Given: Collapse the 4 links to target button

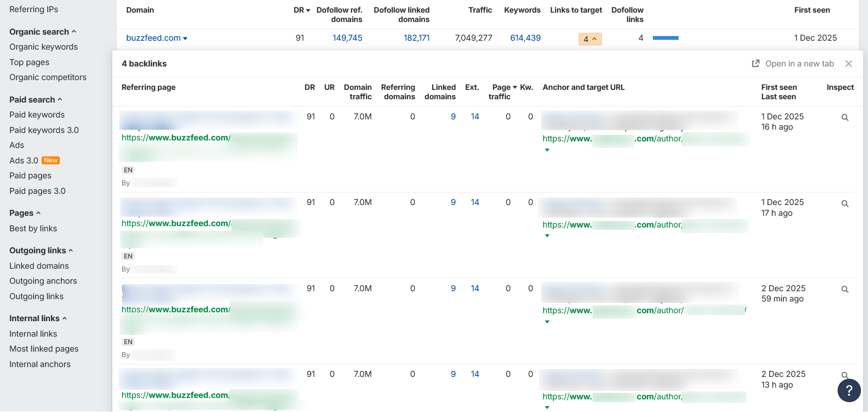Looking at the screenshot, I should [x=590, y=39].
